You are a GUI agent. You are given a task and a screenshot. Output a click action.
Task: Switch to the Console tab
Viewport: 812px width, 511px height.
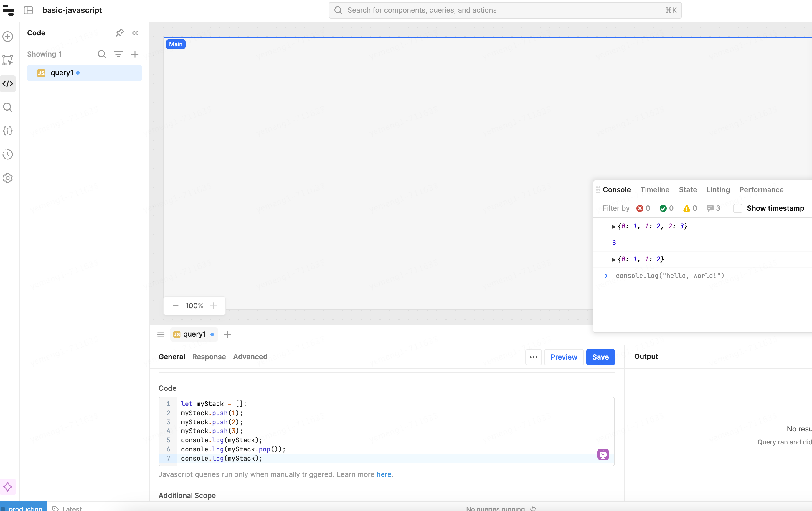[x=617, y=190]
